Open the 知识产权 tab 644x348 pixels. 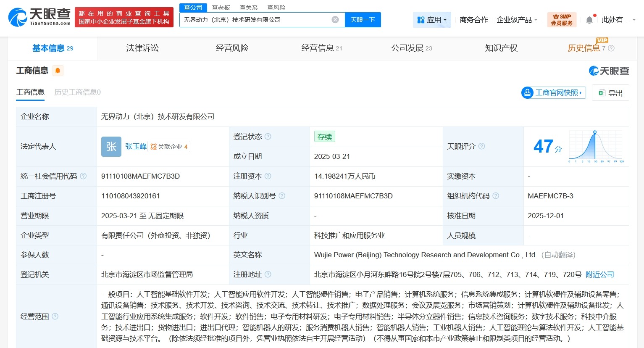pyautogui.click(x=501, y=48)
